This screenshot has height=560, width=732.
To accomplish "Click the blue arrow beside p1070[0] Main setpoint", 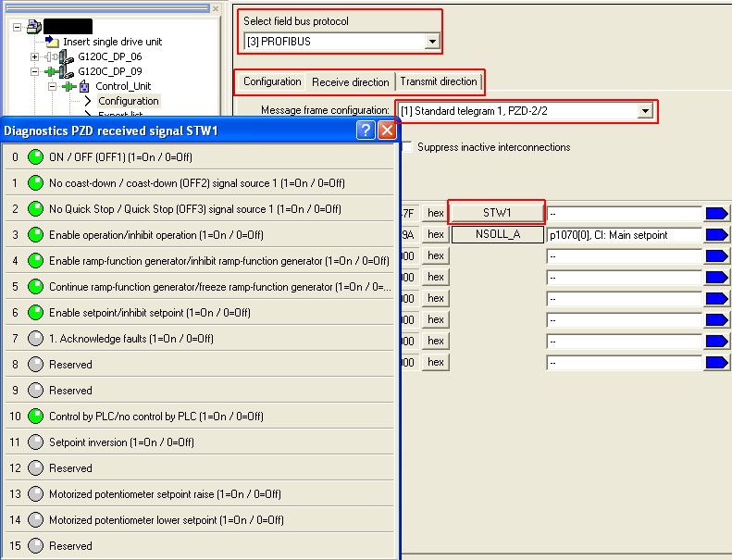I will 716,234.
